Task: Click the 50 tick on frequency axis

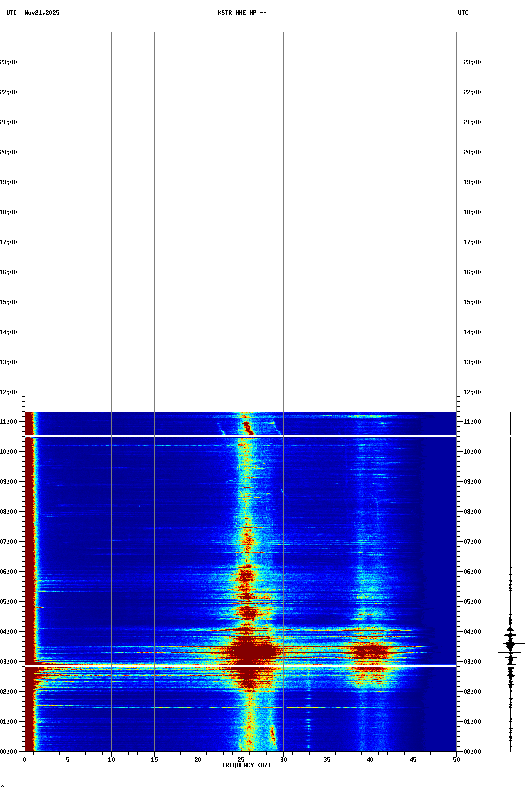Action: click(456, 759)
